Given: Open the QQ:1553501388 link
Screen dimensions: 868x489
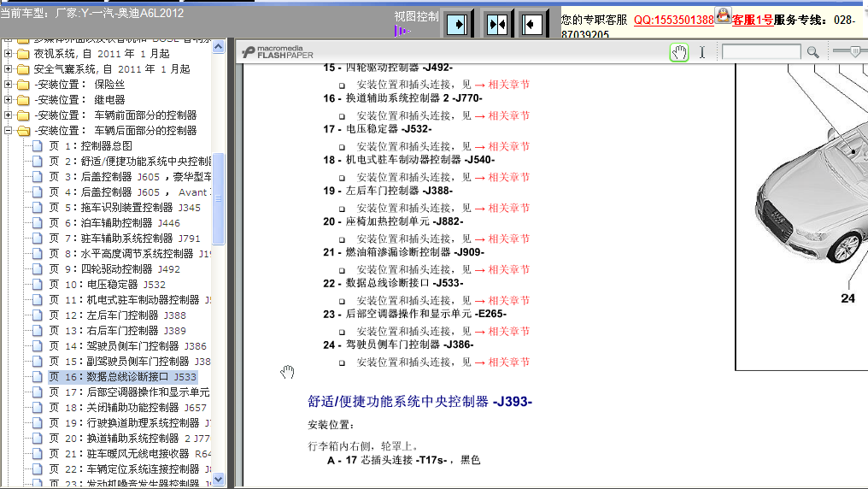Looking at the screenshot, I should tap(674, 20).
